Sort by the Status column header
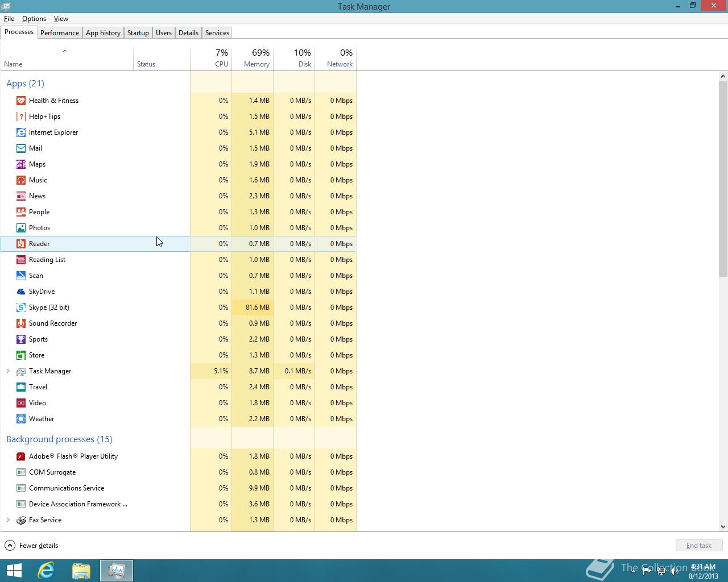 162,59
